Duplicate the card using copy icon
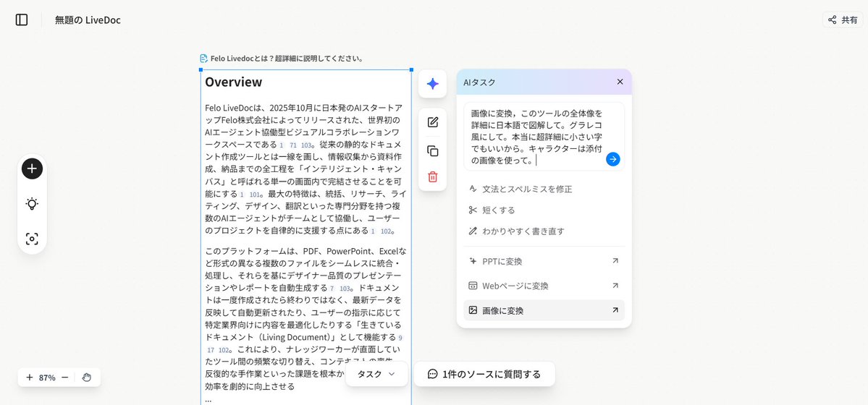The width and height of the screenshot is (868, 405). point(433,150)
